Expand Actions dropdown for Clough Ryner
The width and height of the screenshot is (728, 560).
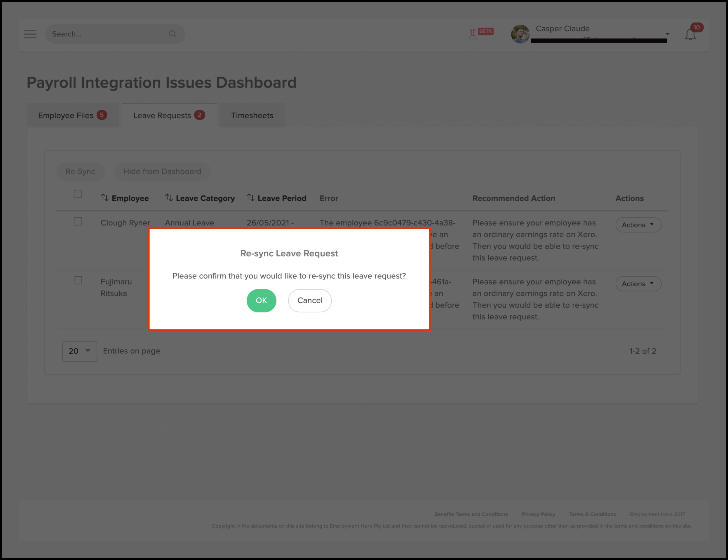point(638,225)
